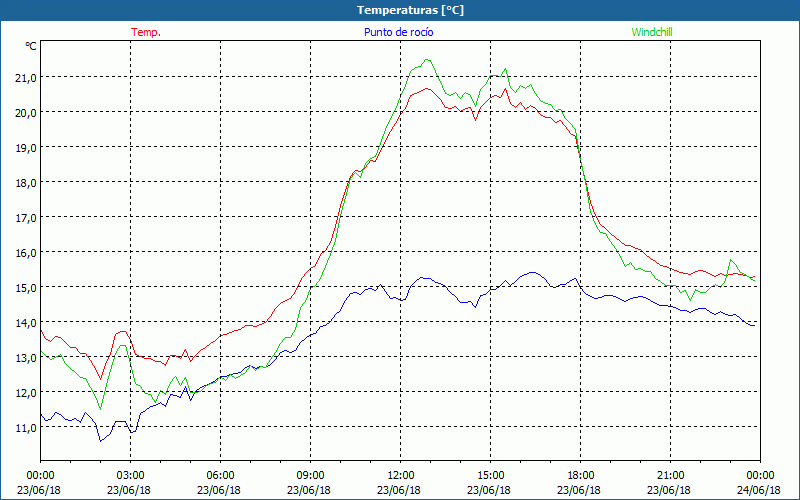Click the 14,0 y-axis value
The width and height of the screenshot is (800, 500).
coord(27,322)
